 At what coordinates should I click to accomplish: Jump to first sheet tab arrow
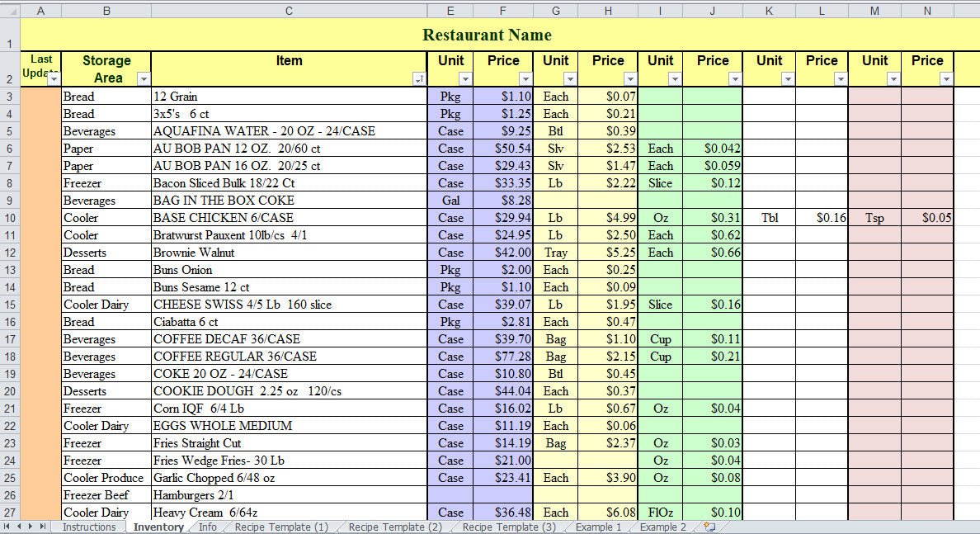[x=8, y=527]
